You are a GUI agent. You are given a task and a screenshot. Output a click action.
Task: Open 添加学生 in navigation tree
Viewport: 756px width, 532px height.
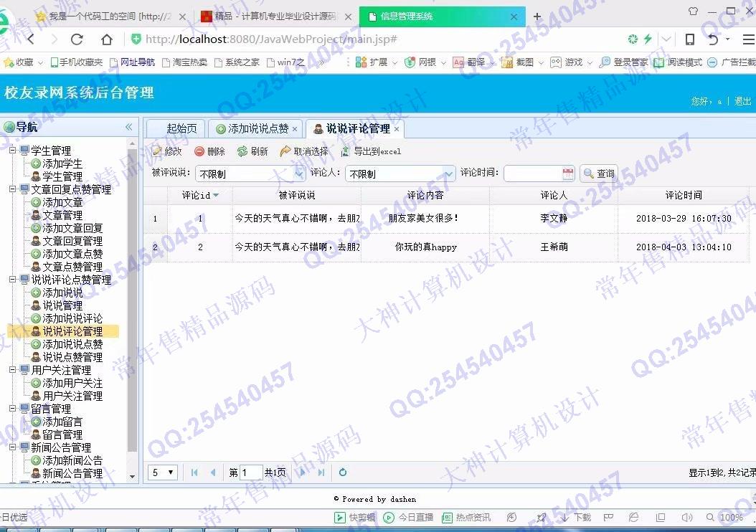point(62,164)
